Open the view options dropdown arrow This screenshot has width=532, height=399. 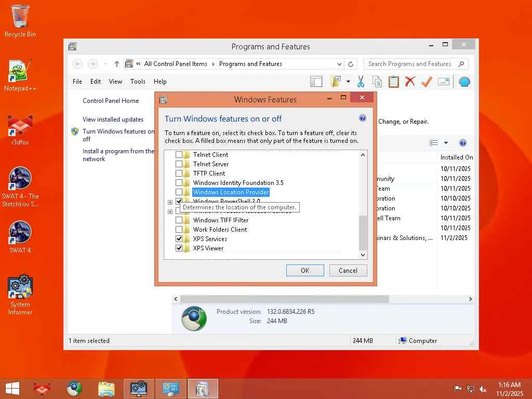(x=446, y=143)
